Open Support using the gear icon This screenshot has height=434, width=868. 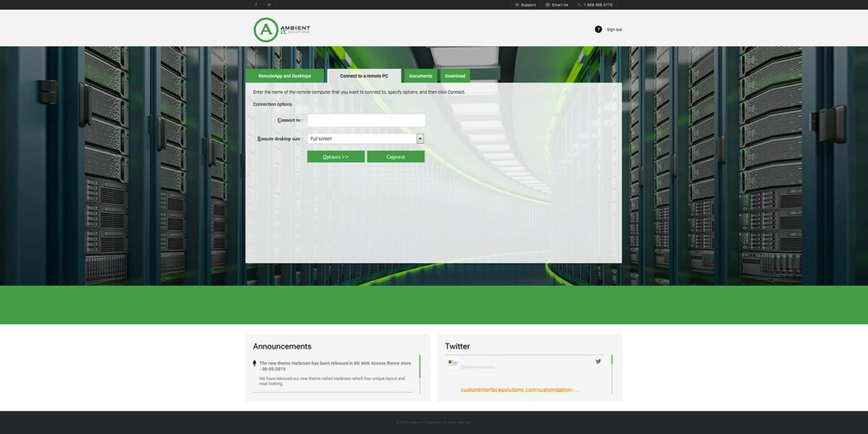[516, 5]
